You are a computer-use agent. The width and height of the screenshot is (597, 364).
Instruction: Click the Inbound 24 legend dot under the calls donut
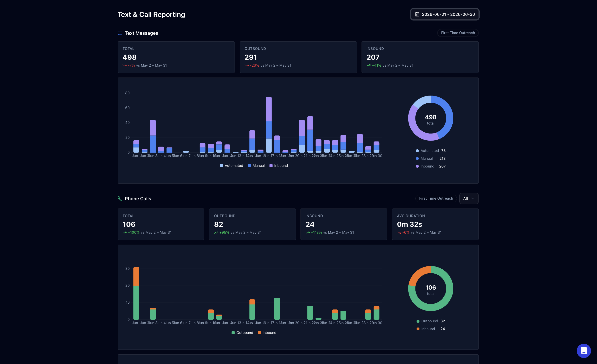pos(418,329)
